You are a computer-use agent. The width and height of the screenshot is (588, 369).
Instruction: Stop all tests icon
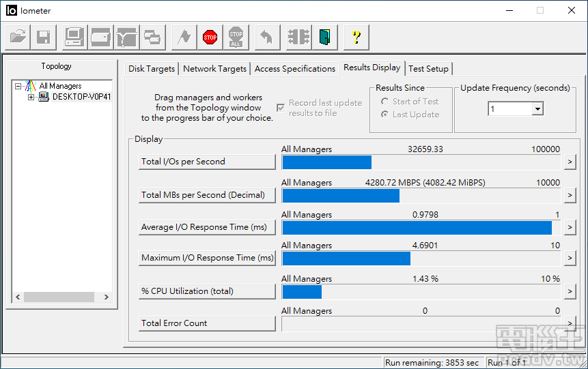click(x=236, y=37)
